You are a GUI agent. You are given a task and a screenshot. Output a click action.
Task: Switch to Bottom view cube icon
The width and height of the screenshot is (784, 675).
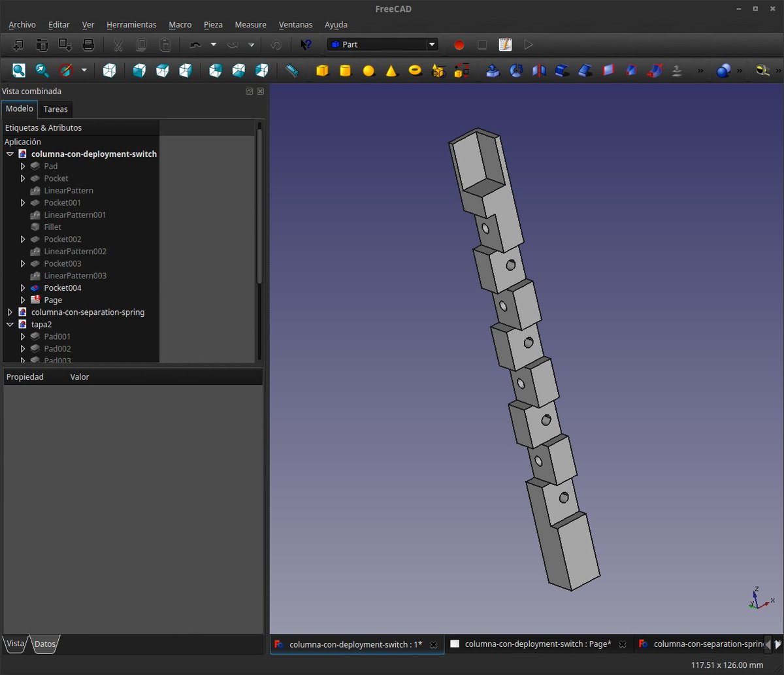point(238,70)
